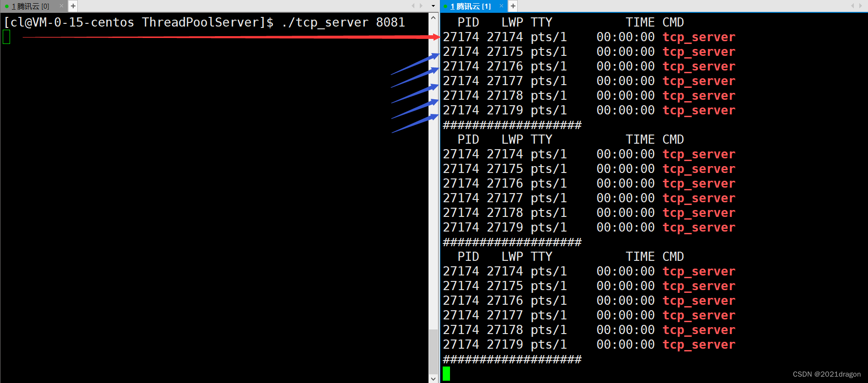Click the green block cursor in right terminal
The image size is (868, 383).
446,373
